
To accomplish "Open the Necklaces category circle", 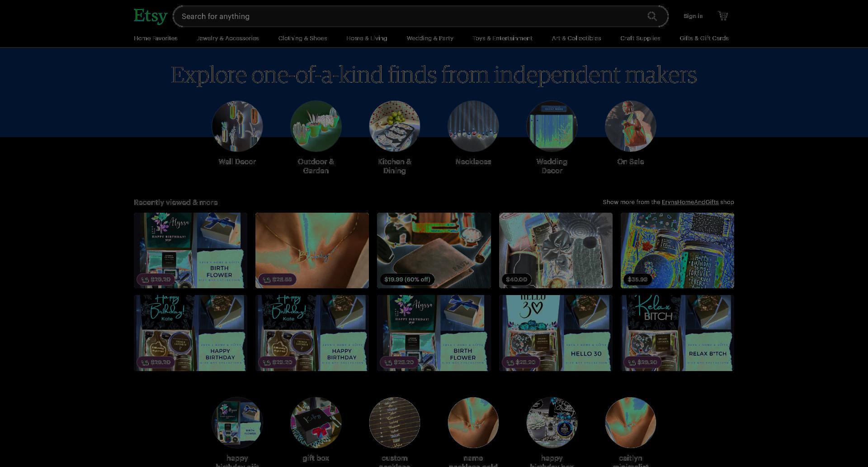I will coord(473,126).
